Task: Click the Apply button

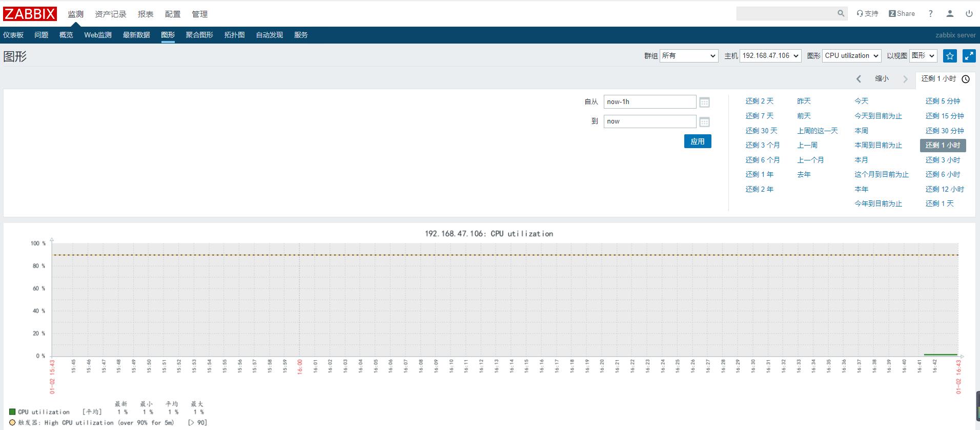Action: (698, 141)
